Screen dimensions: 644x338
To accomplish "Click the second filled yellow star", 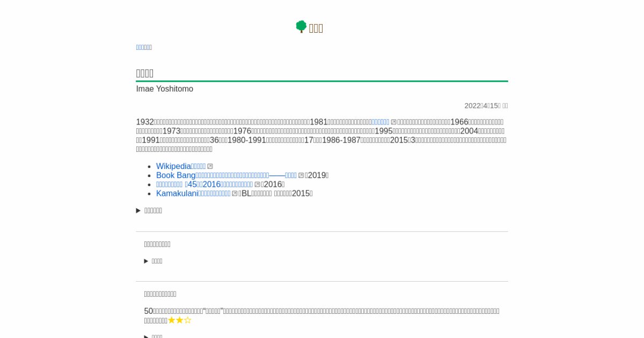I will (x=180, y=320).
